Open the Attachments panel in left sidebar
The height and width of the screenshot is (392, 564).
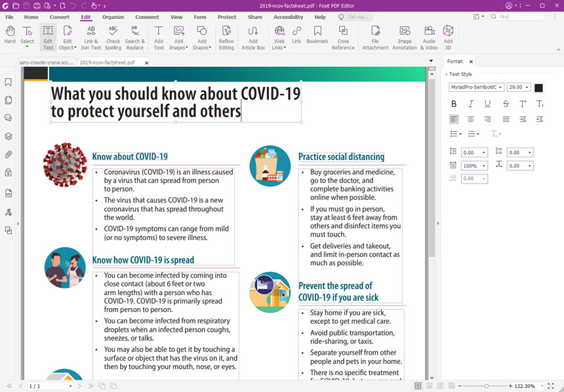coord(9,155)
